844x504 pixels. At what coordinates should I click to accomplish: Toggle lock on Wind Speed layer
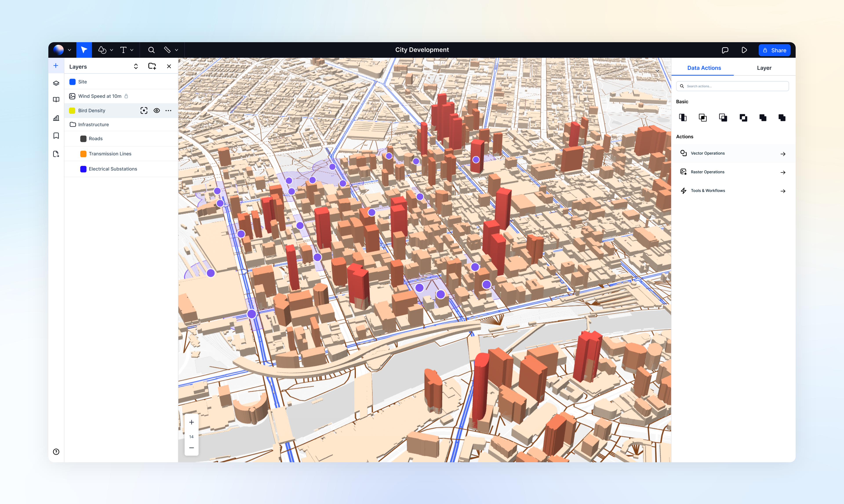point(126,96)
